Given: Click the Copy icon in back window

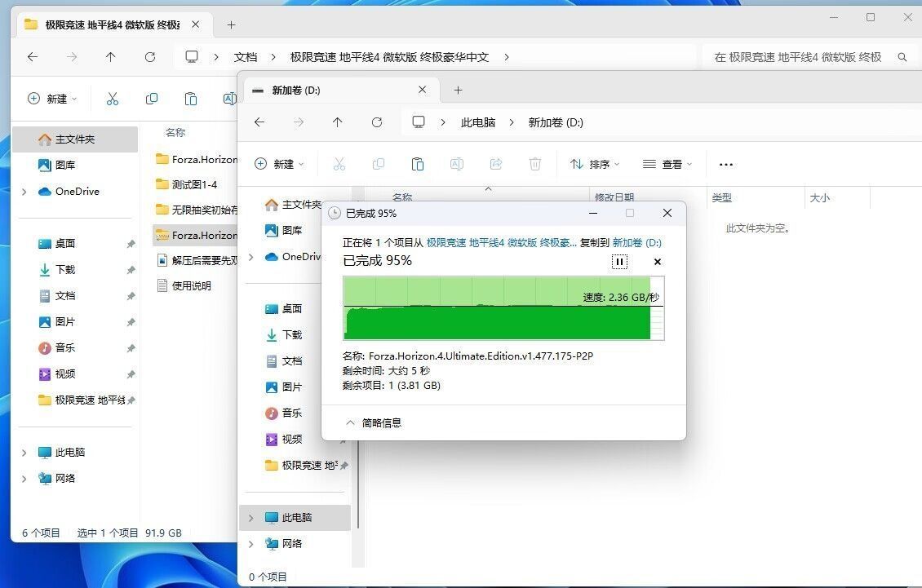Looking at the screenshot, I should [152, 99].
